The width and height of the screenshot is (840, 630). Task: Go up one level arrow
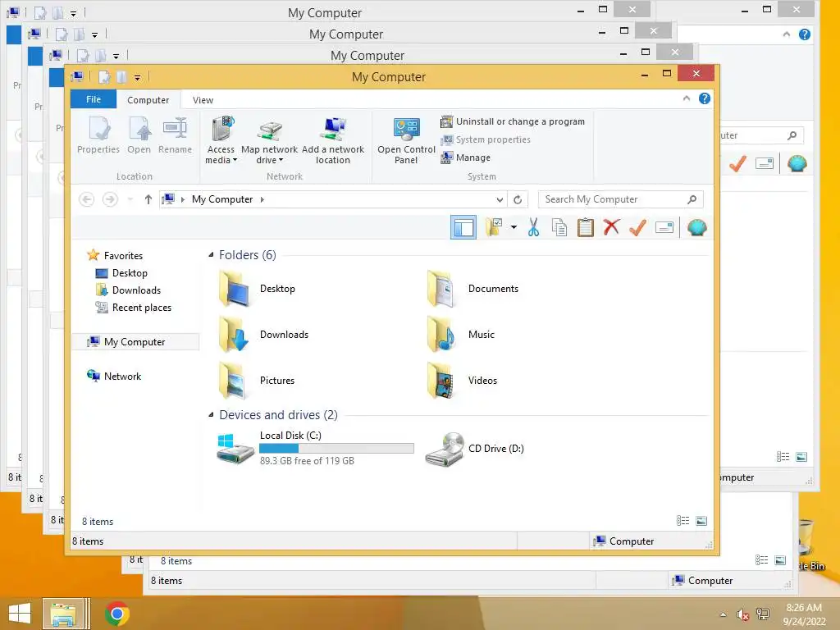click(x=148, y=199)
